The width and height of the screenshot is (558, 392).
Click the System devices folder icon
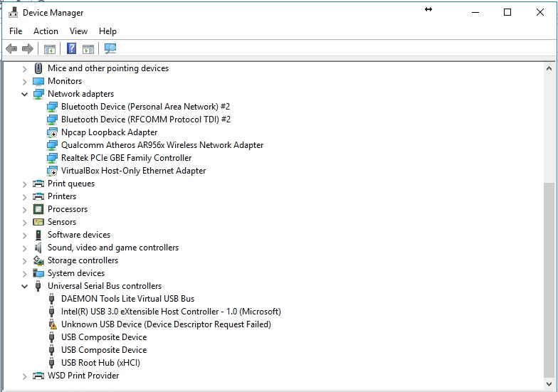38,273
